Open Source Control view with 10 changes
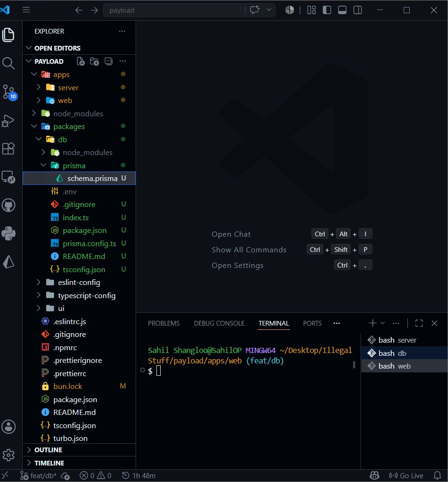Image resolution: width=448 pixels, height=482 pixels. (9, 92)
